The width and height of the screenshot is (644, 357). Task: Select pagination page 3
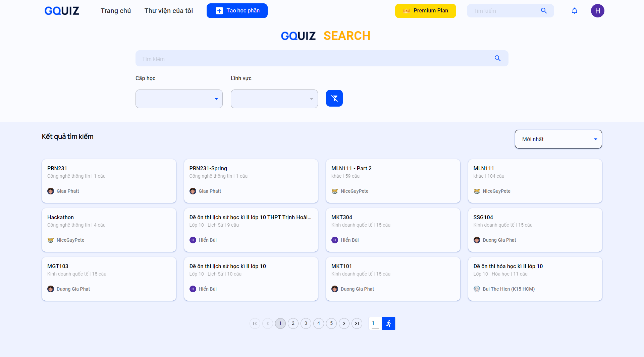(306, 323)
